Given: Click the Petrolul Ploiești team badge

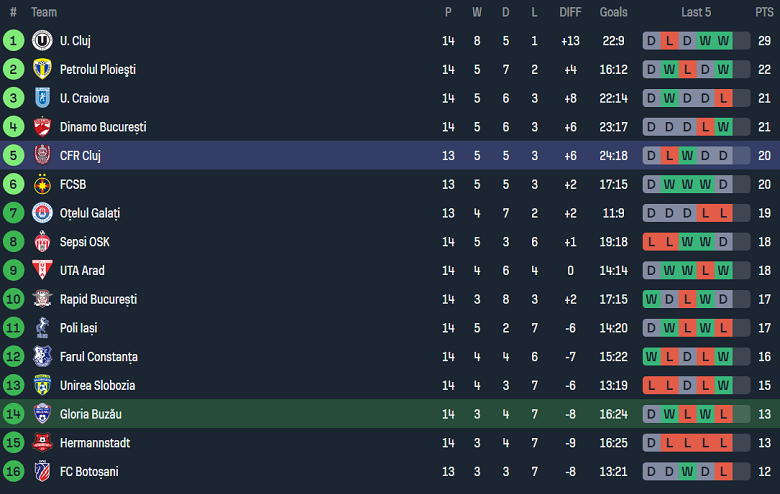Looking at the screenshot, I should coord(42,70).
